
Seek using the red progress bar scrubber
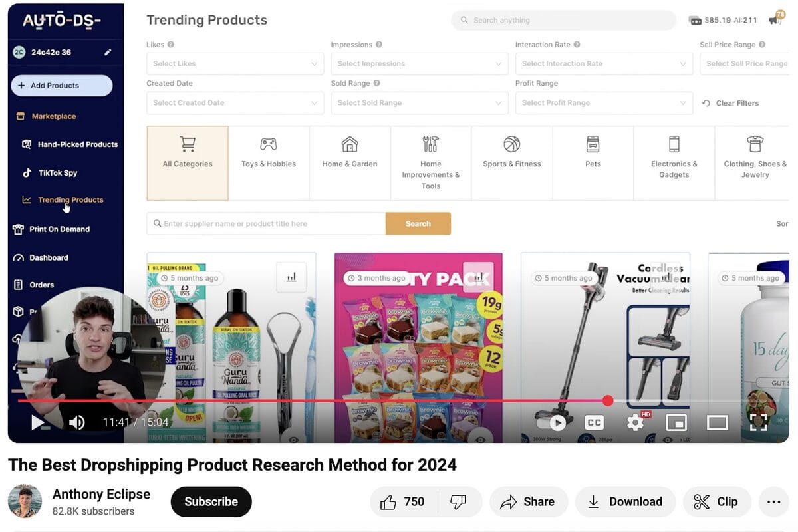[608, 400]
